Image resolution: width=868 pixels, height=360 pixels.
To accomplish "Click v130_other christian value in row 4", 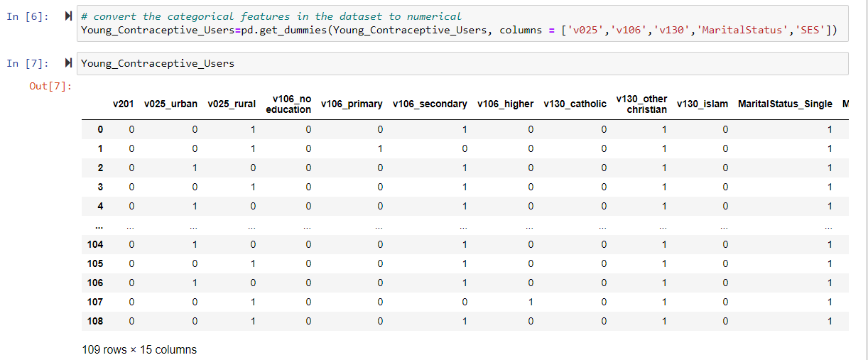I will click(x=664, y=207).
